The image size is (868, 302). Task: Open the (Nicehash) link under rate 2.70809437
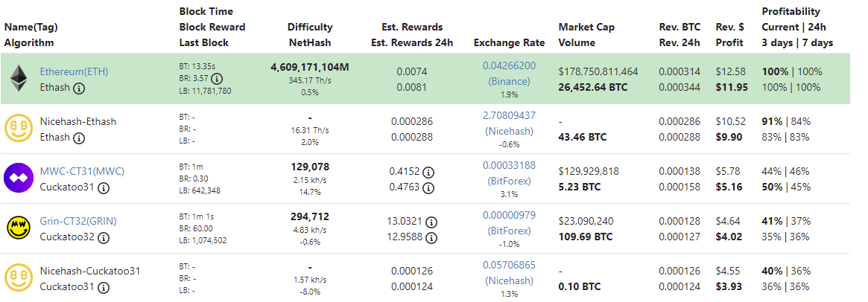pos(510,131)
